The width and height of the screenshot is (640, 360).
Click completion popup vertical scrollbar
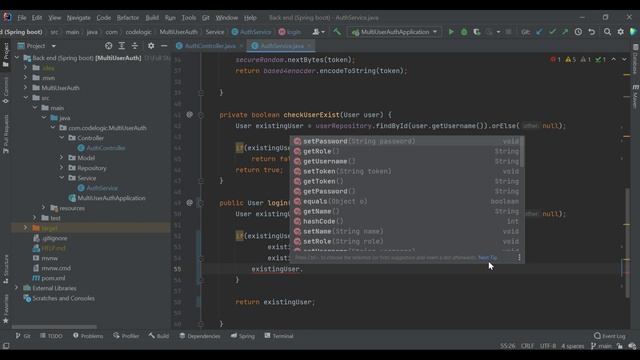click(522, 152)
